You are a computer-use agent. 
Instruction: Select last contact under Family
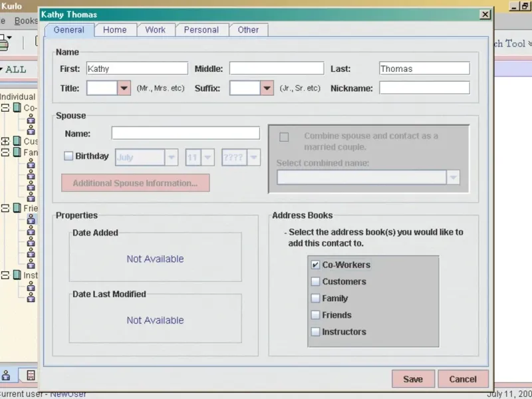pyautogui.click(x=31, y=197)
